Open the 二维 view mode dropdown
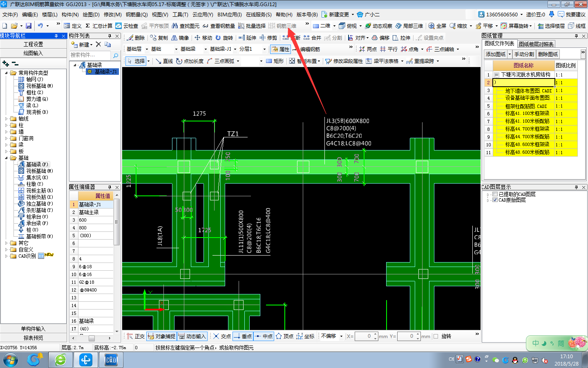This screenshot has width=588, height=368. coord(334,26)
